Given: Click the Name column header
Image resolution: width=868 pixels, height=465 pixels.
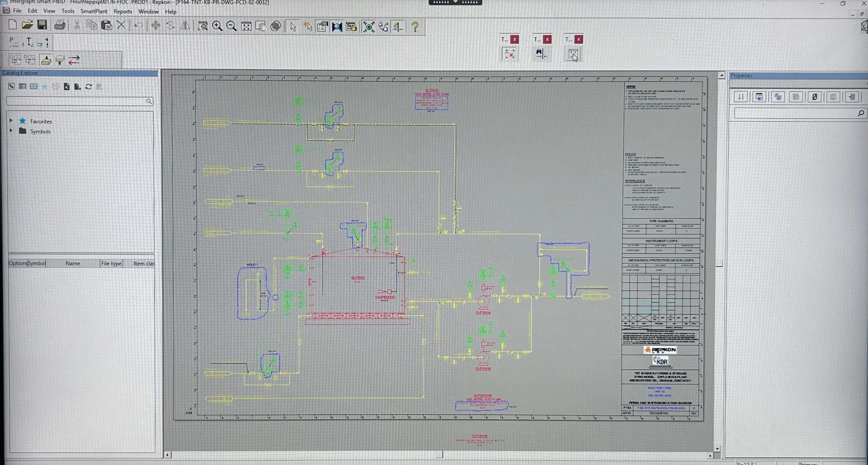Looking at the screenshot, I should [73, 263].
